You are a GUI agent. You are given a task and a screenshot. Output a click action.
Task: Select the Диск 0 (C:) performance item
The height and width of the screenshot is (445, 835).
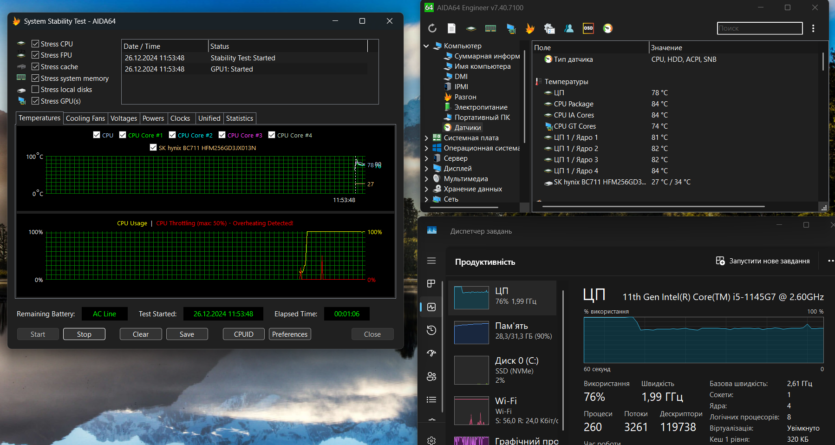point(503,370)
